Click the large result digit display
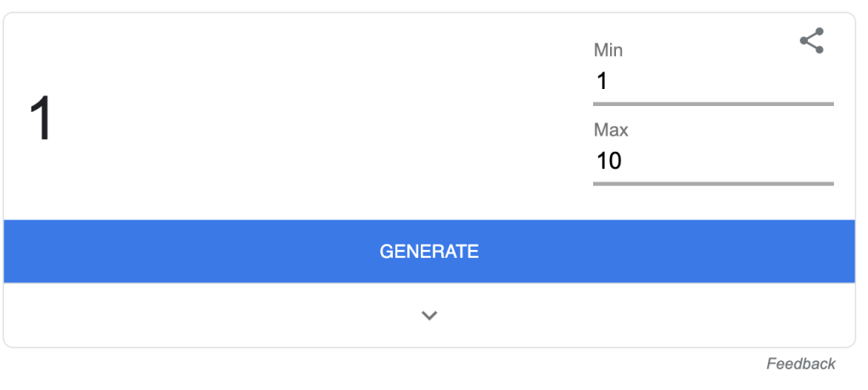Image resolution: width=868 pixels, height=390 pixels. tap(41, 119)
